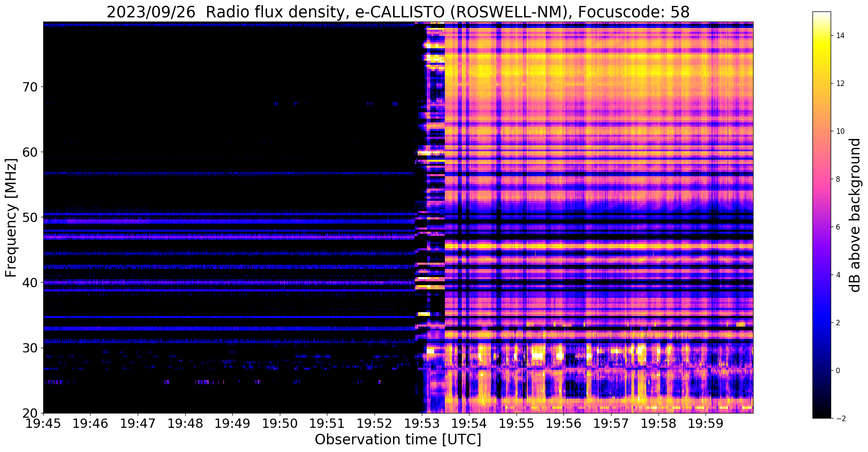Click the 19:52 time tick label
Image resolution: width=868 pixels, height=452 pixels.
pos(374,423)
